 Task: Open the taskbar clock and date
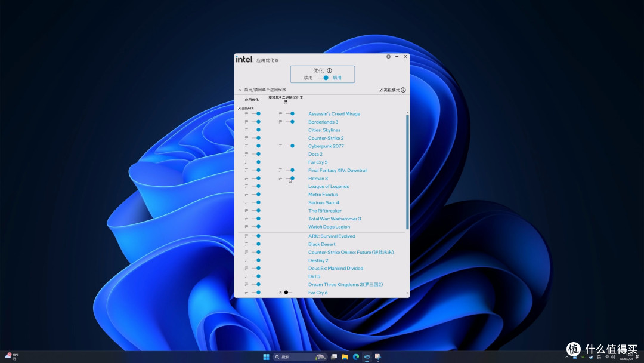[x=627, y=357]
